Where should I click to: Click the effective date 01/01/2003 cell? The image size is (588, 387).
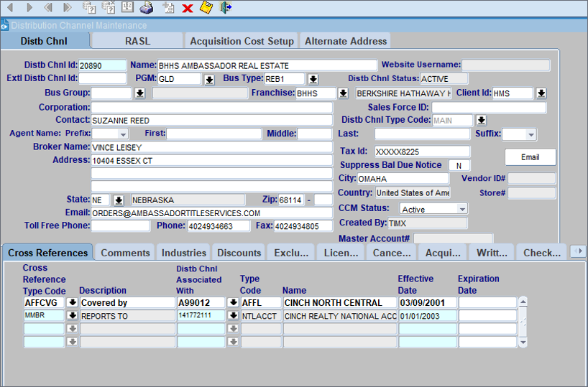pos(428,316)
